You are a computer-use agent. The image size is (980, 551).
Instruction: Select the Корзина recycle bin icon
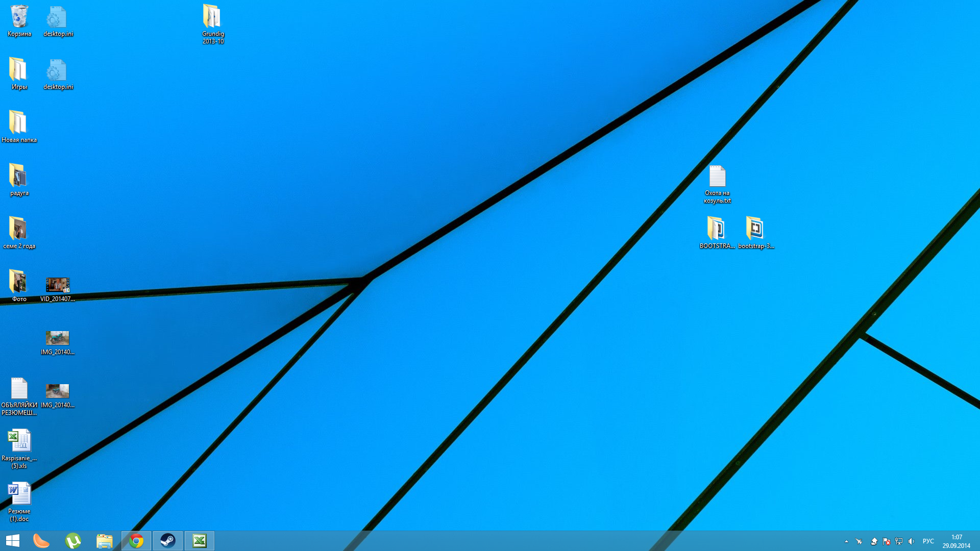click(x=19, y=20)
